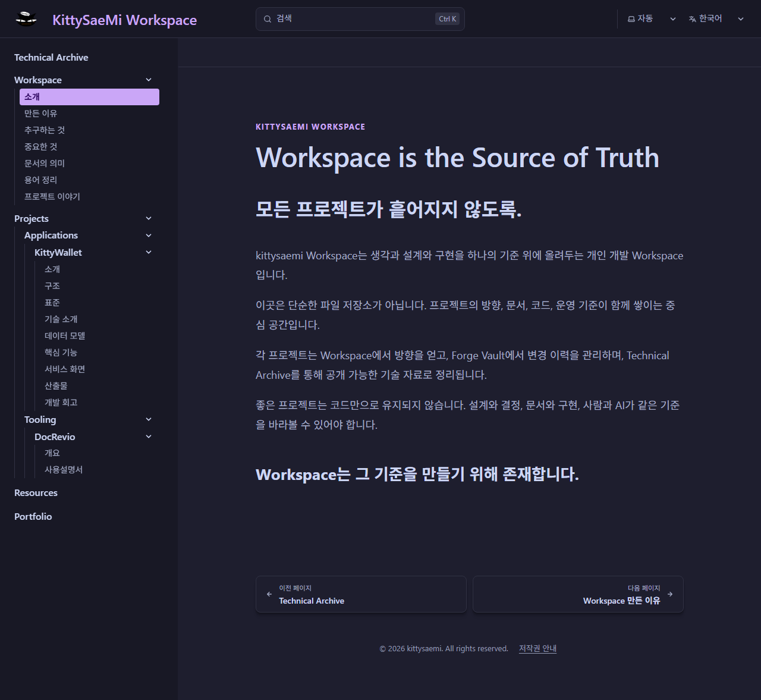Viewport: 761px width, 700px height.
Task: Click the copyright text 2026 kittysaemi
Action: pyautogui.click(x=444, y=649)
